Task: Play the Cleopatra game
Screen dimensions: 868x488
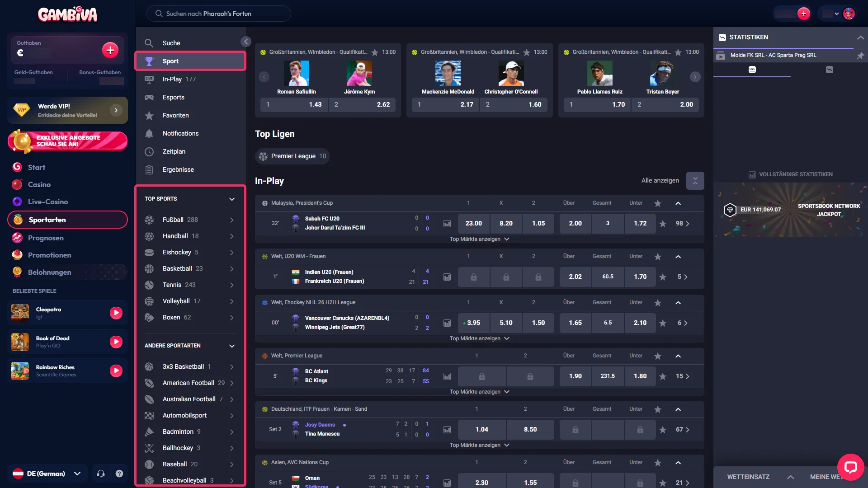Action: [x=116, y=313]
